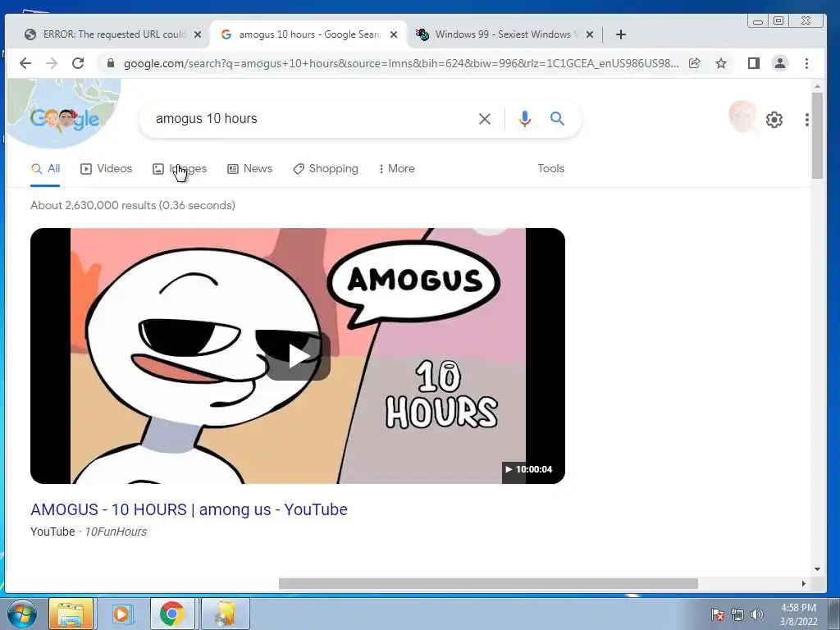The width and height of the screenshot is (840, 630).
Task: Click the scroll down arrow
Action: point(817,569)
